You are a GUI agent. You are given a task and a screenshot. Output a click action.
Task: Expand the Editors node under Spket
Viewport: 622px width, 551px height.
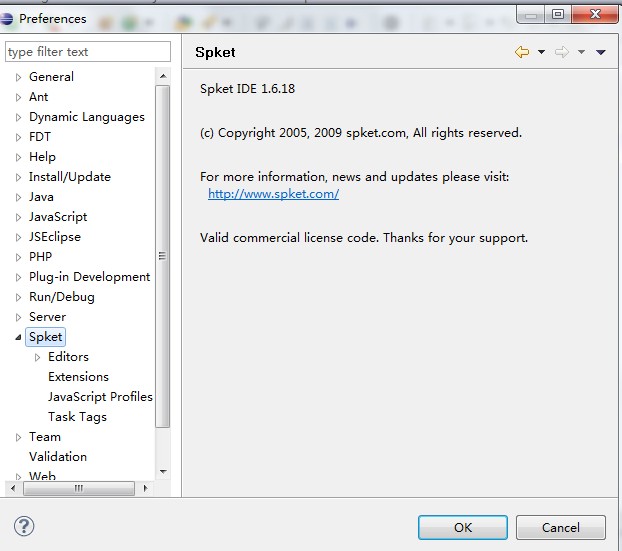point(37,357)
